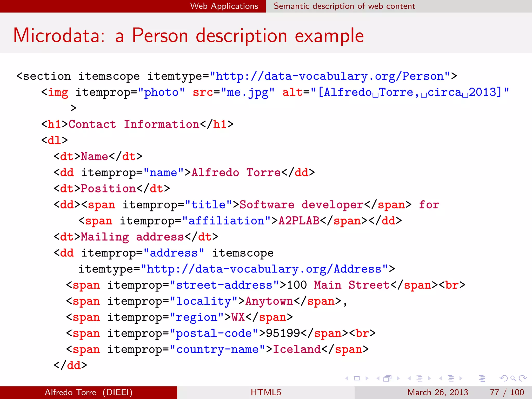Click the "street-address" itemprop value

tap(224, 285)
